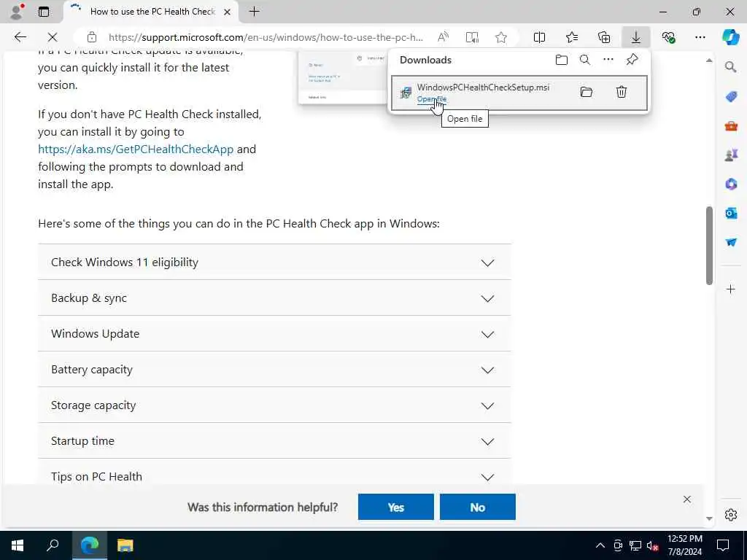Screen dimensions: 747x560
Task: Expand Battery capacity section
Action: click(274, 370)
